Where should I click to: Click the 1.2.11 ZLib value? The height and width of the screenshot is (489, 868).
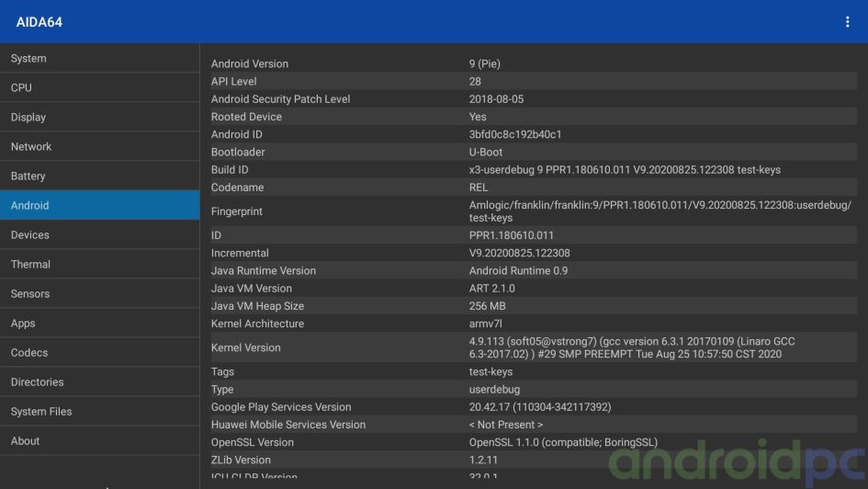[x=483, y=461]
